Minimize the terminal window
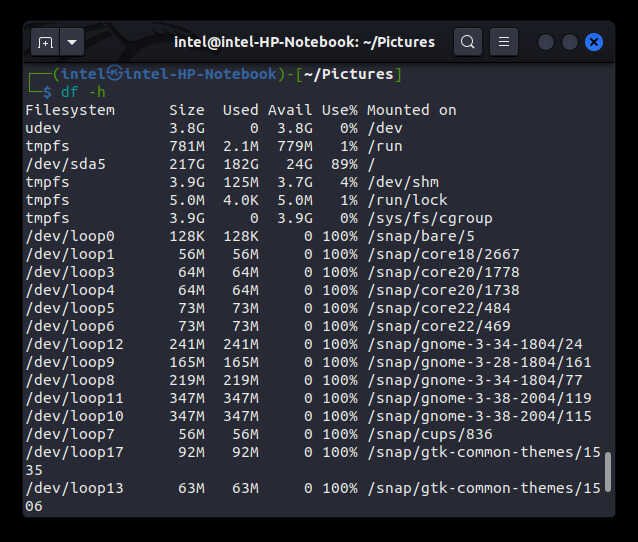638x542 pixels. (x=546, y=42)
